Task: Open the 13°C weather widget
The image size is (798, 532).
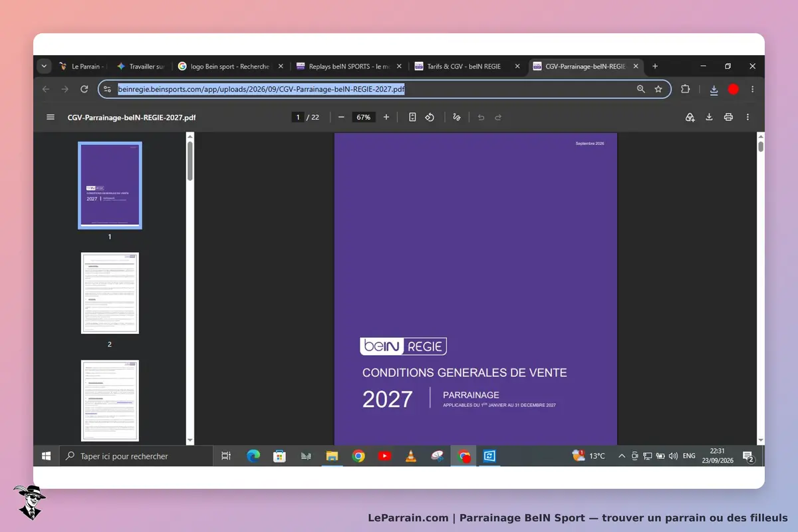Action: point(589,456)
